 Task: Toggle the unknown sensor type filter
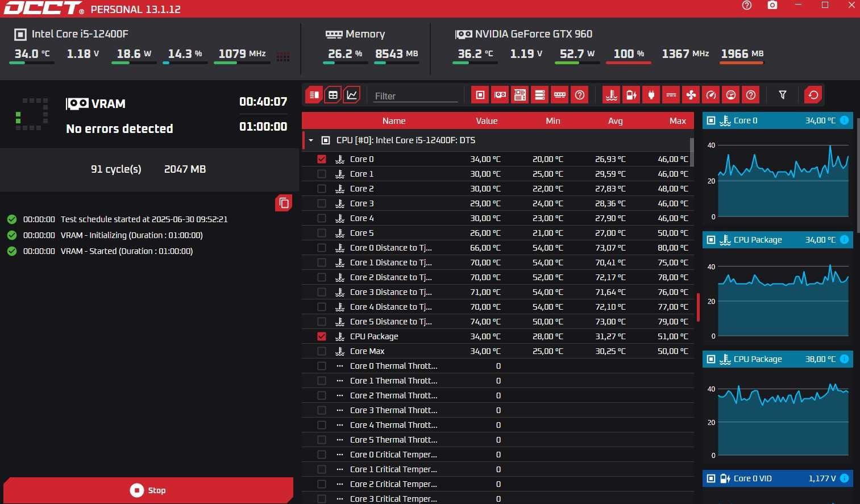[751, 95]
